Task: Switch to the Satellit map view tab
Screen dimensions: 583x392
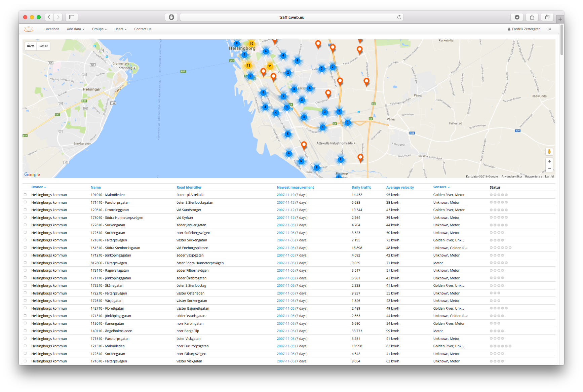Action: click(x=43, y=46)
